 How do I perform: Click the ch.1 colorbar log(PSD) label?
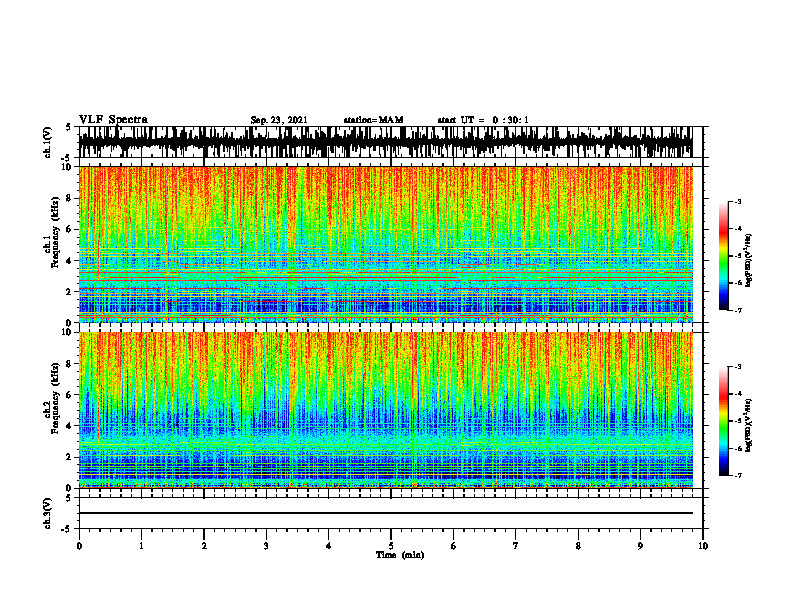click(x=749, y=260)
